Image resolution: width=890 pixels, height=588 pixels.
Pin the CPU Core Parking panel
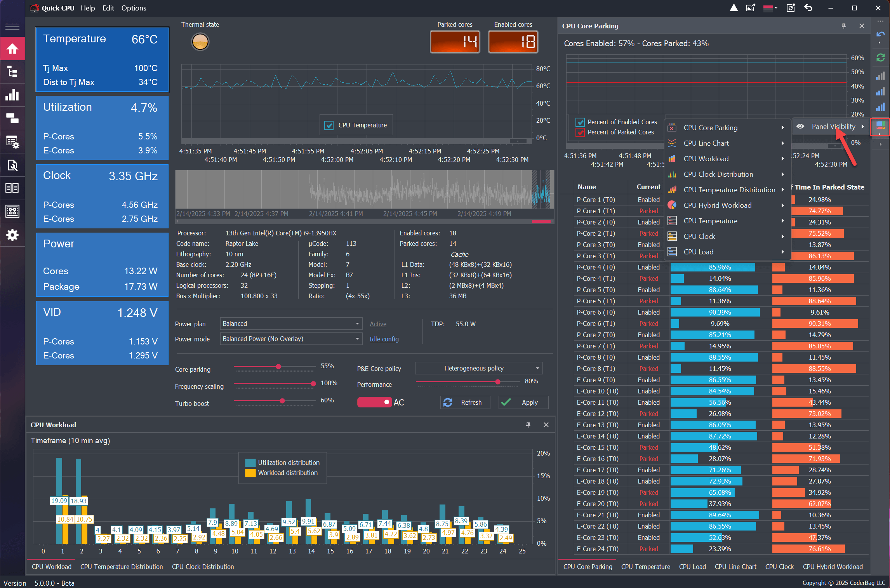tap(844, 26)
